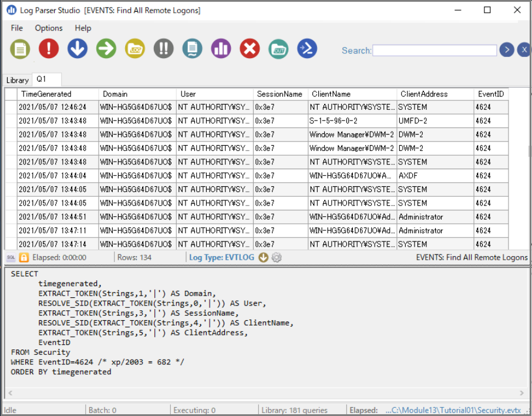This screenshot has height=416, width=532.
Task: Click the teal document toolbar icon
Action: pyautogui.click(x=193, y=49)
